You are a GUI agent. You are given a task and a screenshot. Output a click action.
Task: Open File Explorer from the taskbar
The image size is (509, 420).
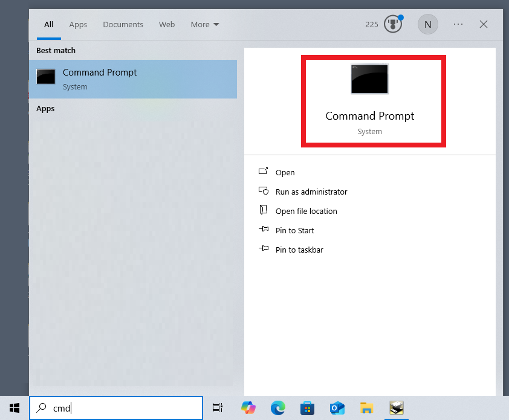pyautogui.click(x=366, y=408)
